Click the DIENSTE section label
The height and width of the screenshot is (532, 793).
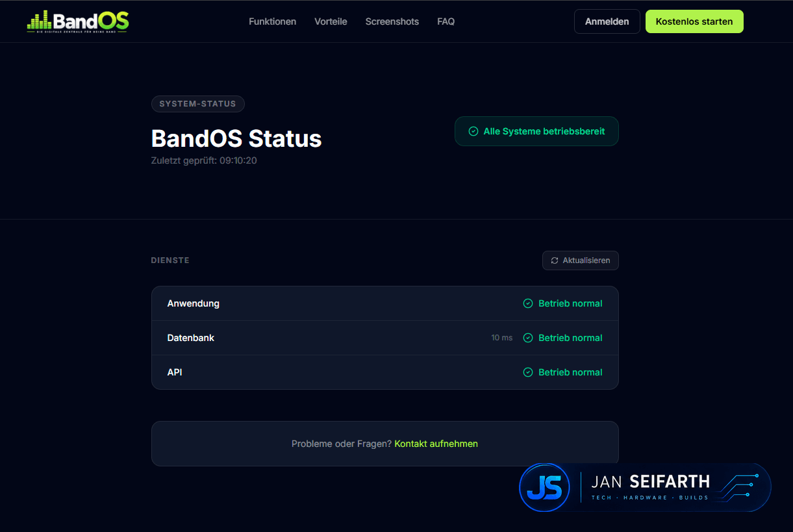click(x=170, y=260)
